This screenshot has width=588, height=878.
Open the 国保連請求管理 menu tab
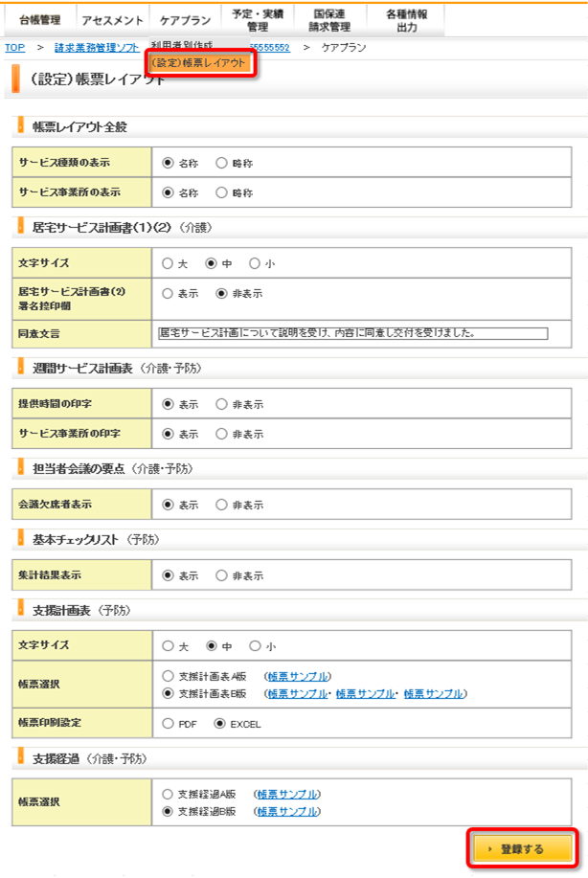tap(329, 20)
